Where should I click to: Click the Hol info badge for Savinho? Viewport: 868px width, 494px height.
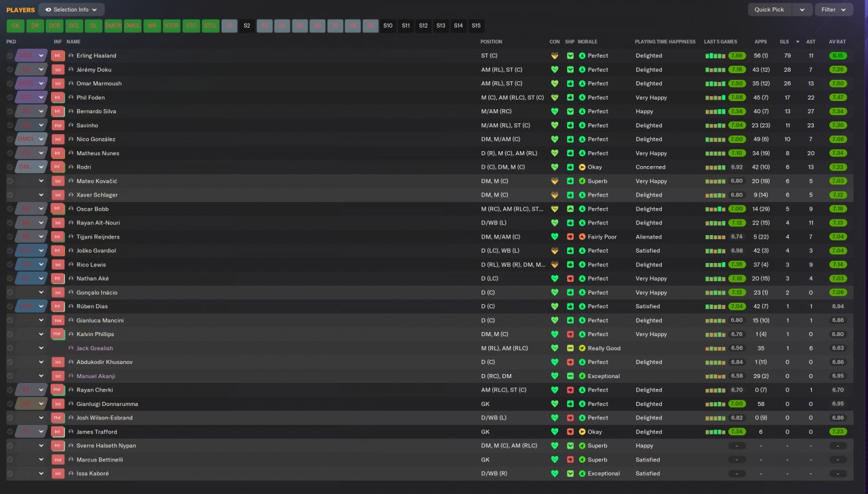pyautogui.click(x=58, y=125)
